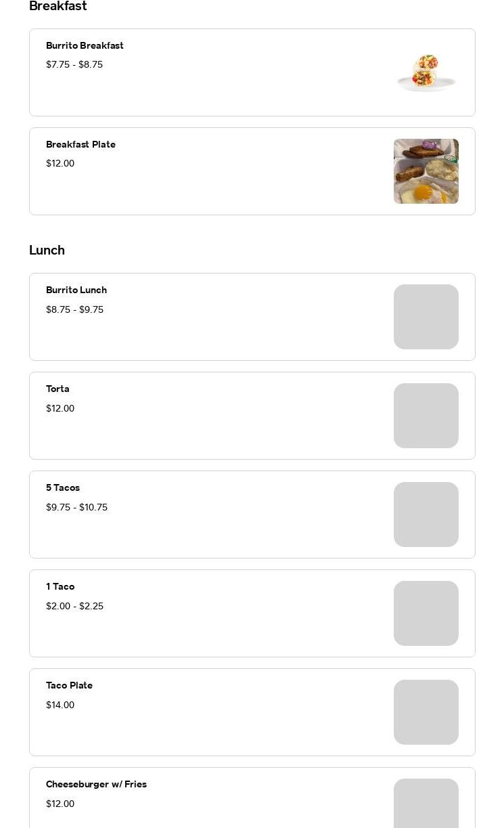Click the Burrito Breakfast food photo
504x828 pixels.
click(x=426, y=72)
